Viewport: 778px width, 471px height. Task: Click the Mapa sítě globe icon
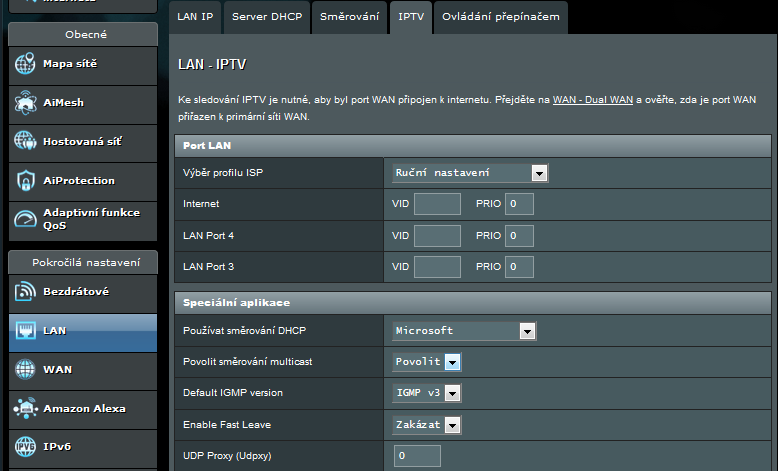pyautogui.click(x=26, y=64)
